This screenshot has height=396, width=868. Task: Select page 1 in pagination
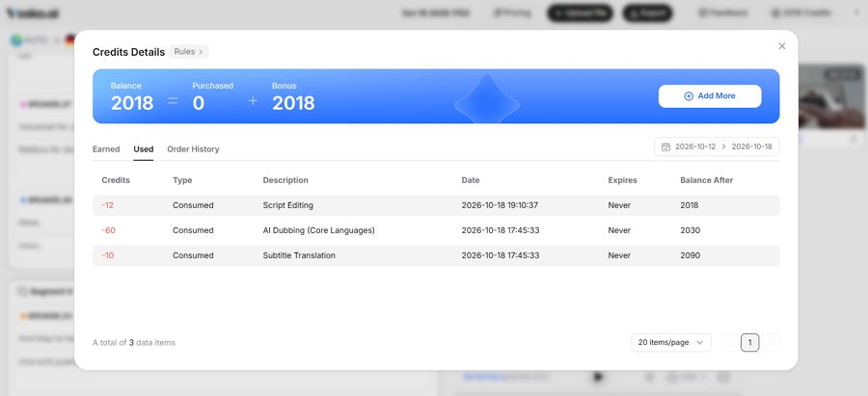pyautogui.click(x=749, y=343)
